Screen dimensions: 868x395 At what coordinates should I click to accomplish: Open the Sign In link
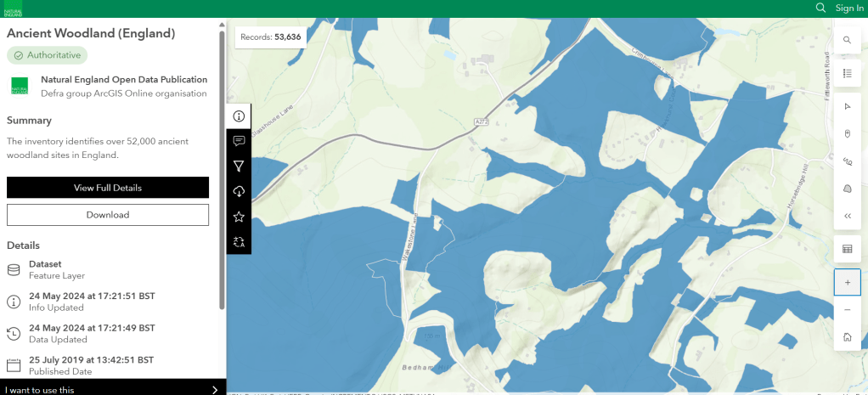pyautogui.click(x=849, y=8)
